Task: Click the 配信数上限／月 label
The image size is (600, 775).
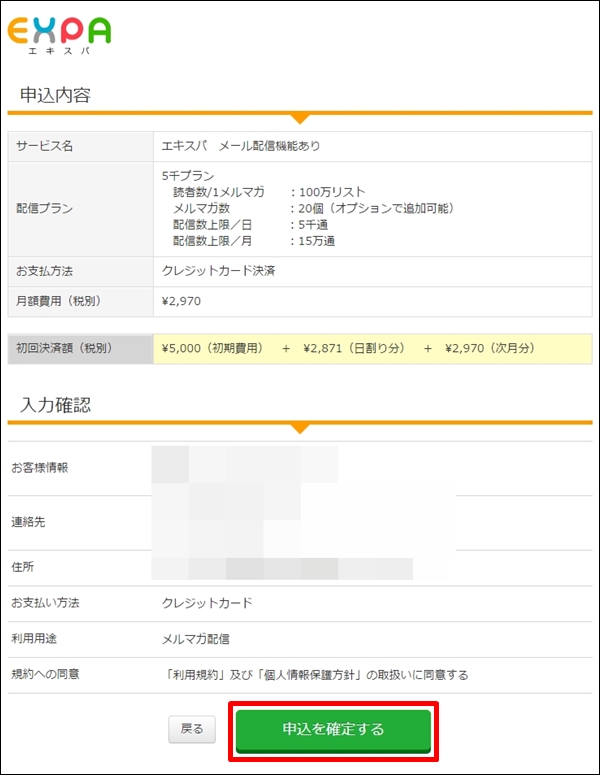Action: [x=213, y=241]
